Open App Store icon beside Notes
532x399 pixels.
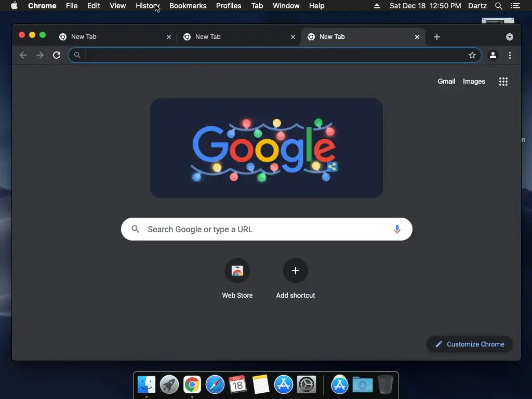click(283, 385)
